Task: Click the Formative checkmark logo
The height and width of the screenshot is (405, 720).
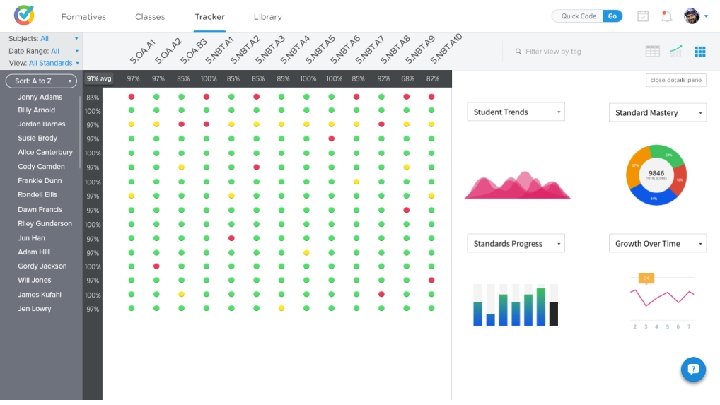Action: tap(24, 15)
